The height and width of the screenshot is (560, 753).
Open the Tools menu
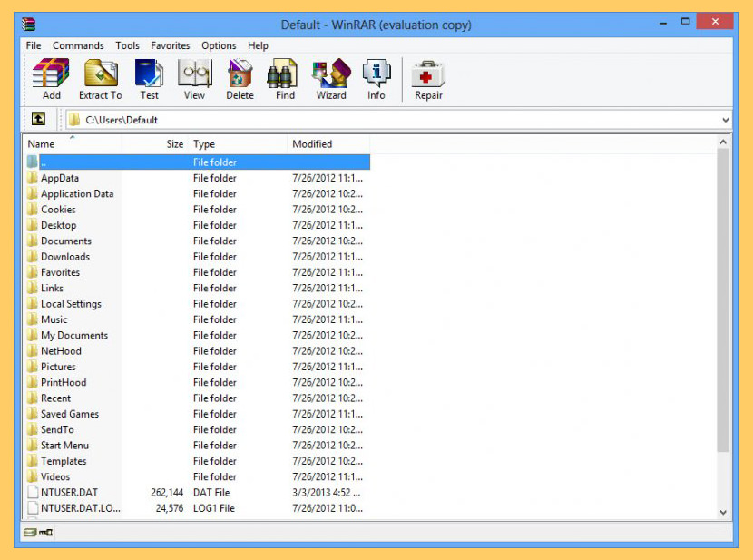(x=127, y=45)
